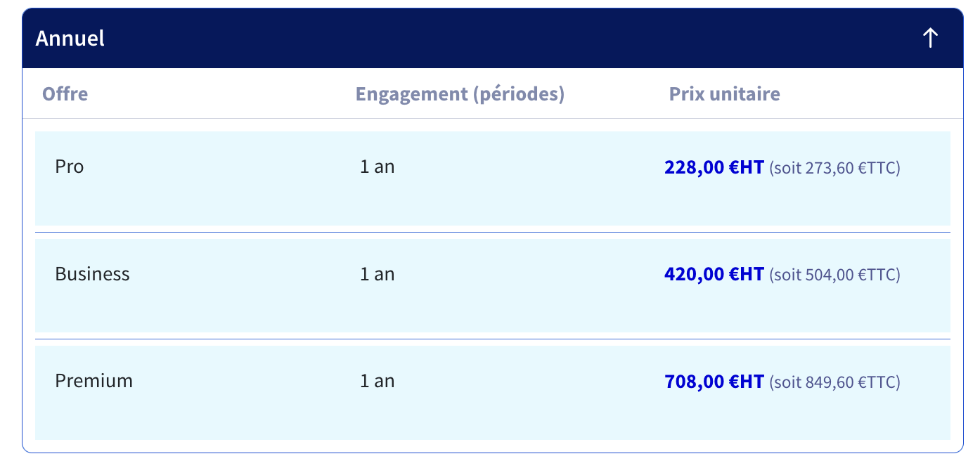Click the 273,60 €TTC price note

pos(834,168)
